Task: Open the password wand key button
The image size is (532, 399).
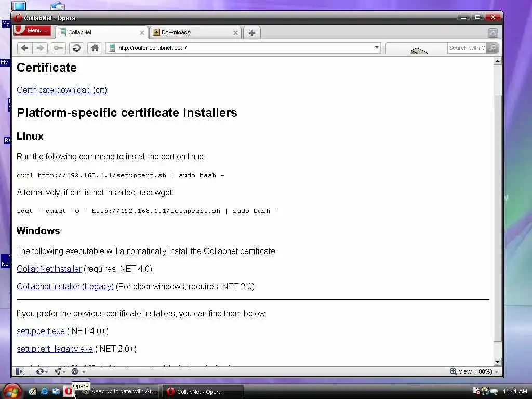Action: [58, 48]
